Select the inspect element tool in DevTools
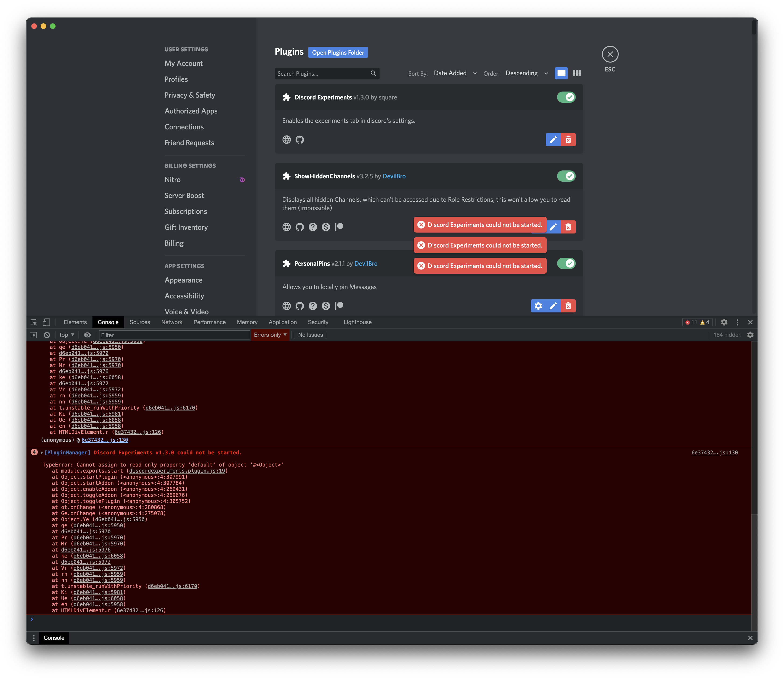 tap(34, 322)
